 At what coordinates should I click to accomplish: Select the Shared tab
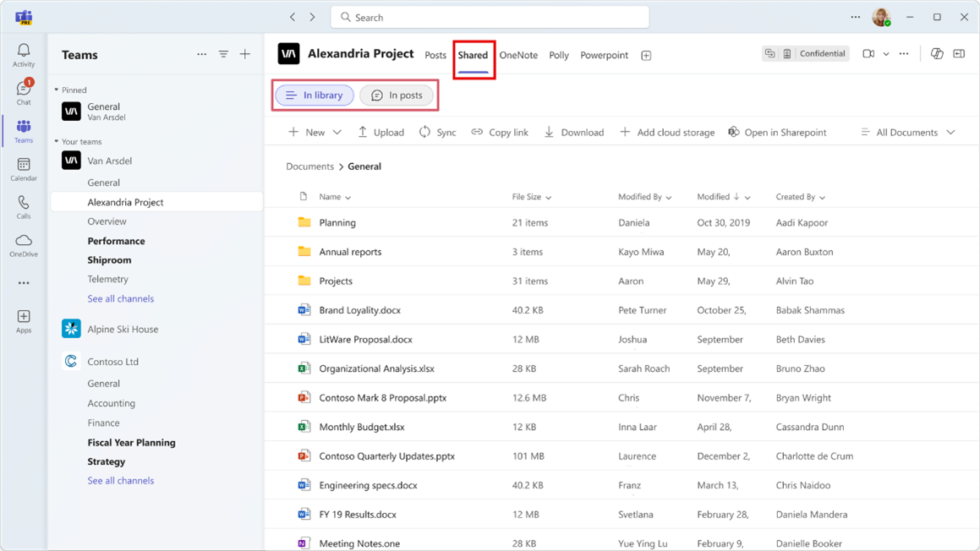coord(473,55)
